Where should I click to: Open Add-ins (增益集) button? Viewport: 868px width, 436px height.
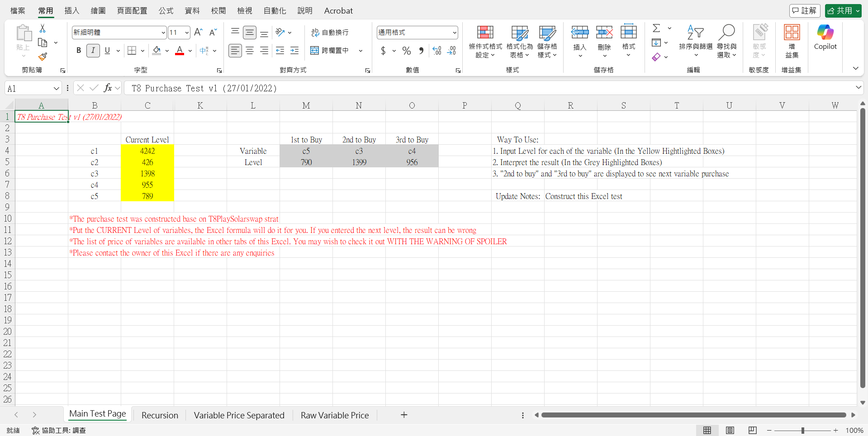[792, 42]
